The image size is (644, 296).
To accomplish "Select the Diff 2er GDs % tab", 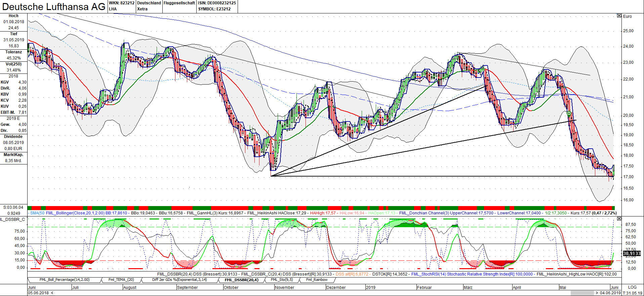I will pyautogui.click(x=179, y=280).
